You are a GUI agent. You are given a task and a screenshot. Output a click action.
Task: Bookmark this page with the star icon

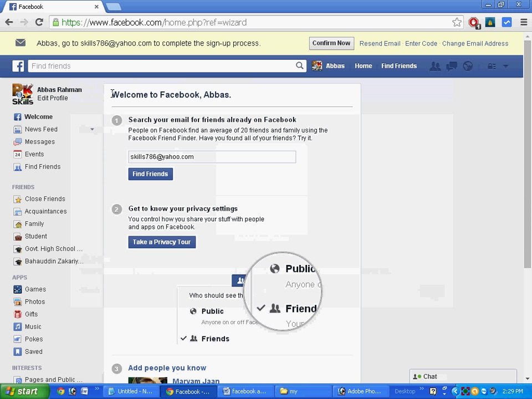click(x=457, y=22)
